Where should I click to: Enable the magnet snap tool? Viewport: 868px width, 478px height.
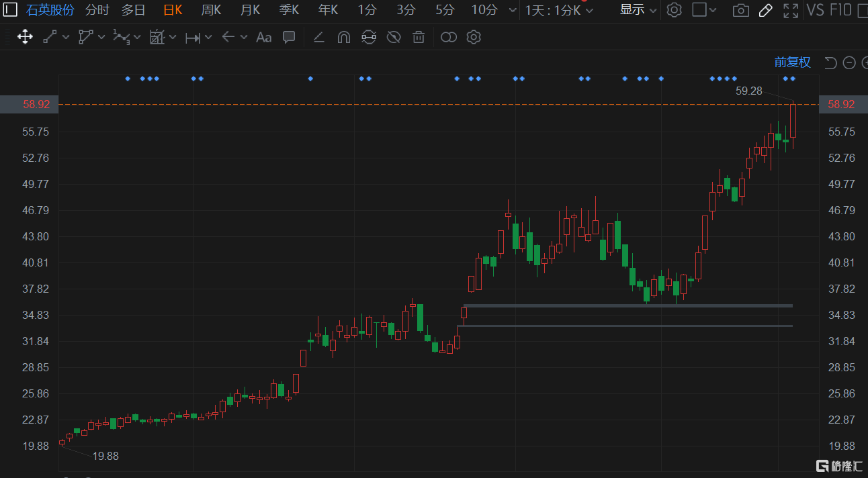[x=344, y=37]
